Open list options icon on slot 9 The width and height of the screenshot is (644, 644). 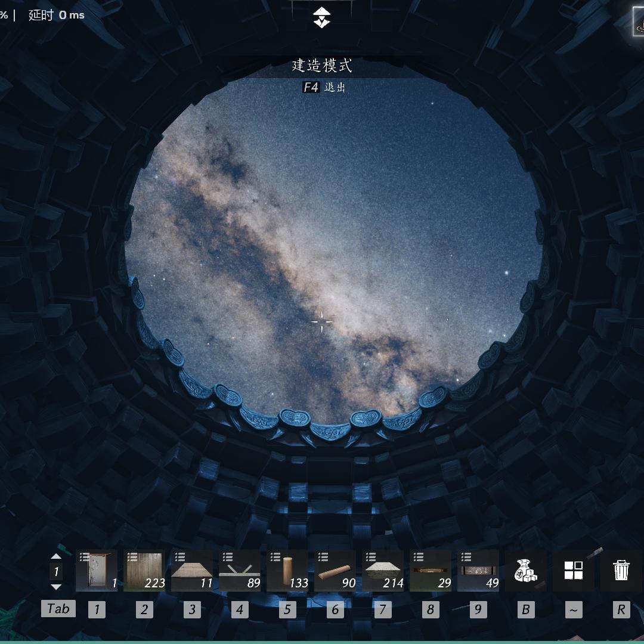point(466,557)
